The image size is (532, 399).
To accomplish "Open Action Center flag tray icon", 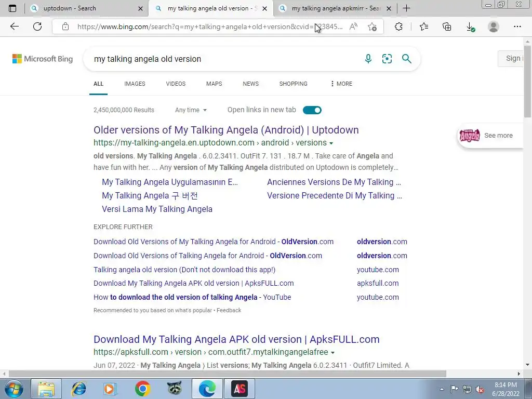I will coord(454,389).
